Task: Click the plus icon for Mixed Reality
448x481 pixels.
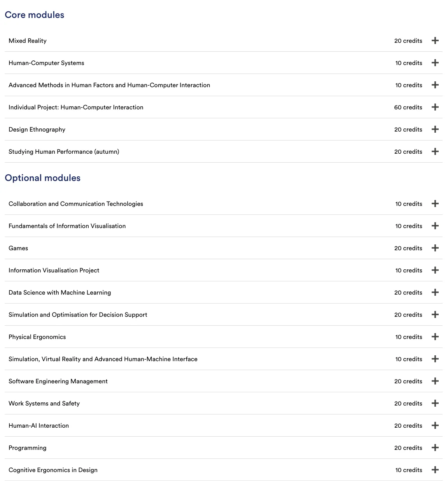Action: coord(435,40)
